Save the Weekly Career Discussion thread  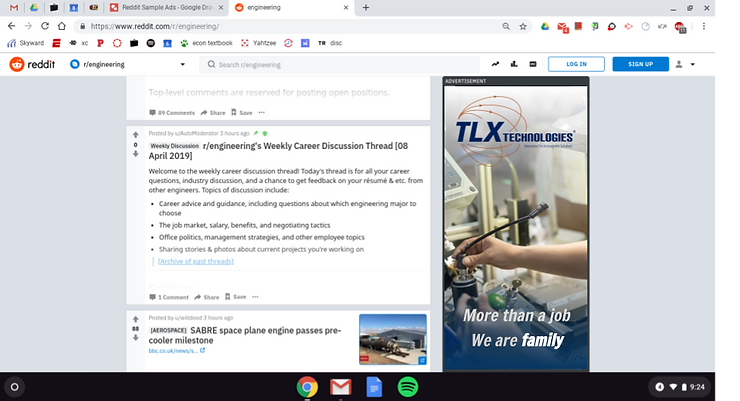[x=235, y=297]
